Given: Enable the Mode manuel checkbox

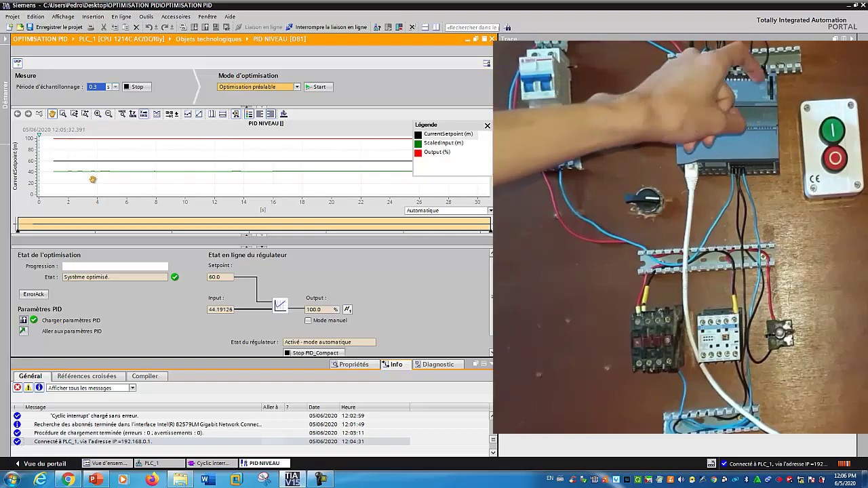Looking at the screenshot, I should point(308,320).
